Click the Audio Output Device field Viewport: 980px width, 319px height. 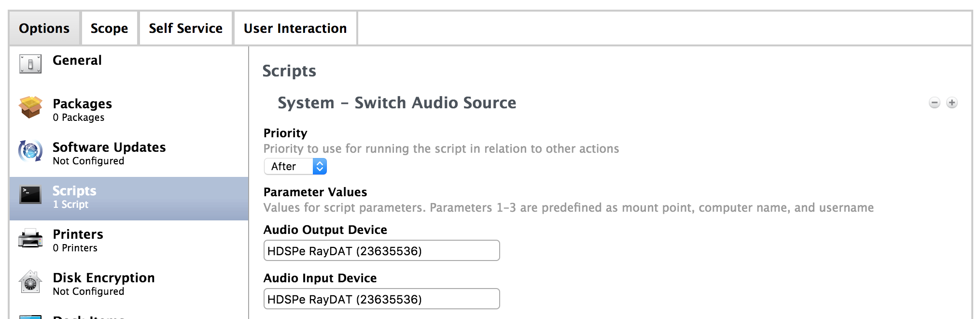(381, 251)
